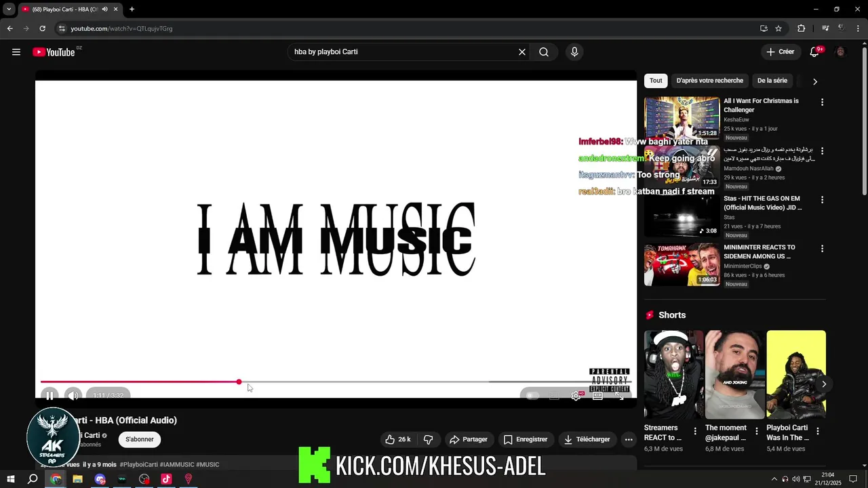
Task: View site information icon in address bar
Action: pos(62,28)
